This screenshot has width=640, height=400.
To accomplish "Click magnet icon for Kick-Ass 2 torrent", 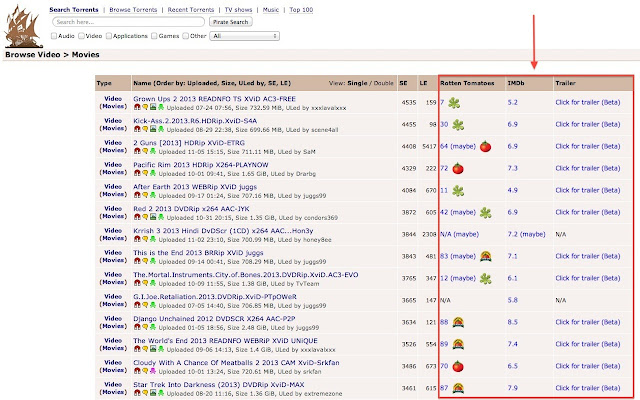I will (x=137, y=129).
